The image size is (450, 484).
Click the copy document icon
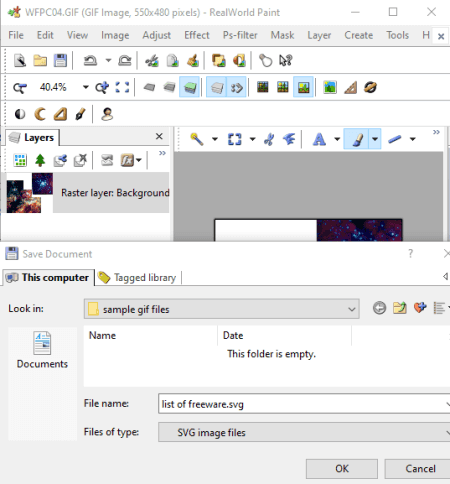pyautogui.click(x=172, y=61)
